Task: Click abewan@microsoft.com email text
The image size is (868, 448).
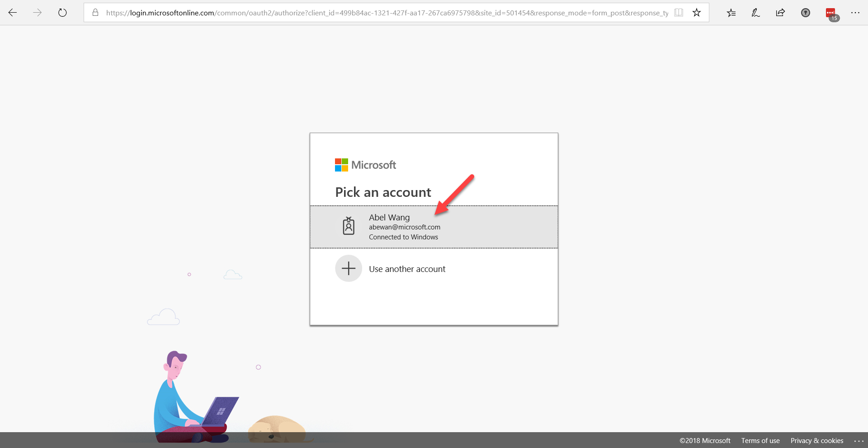Action: click(x=405, y=227)
